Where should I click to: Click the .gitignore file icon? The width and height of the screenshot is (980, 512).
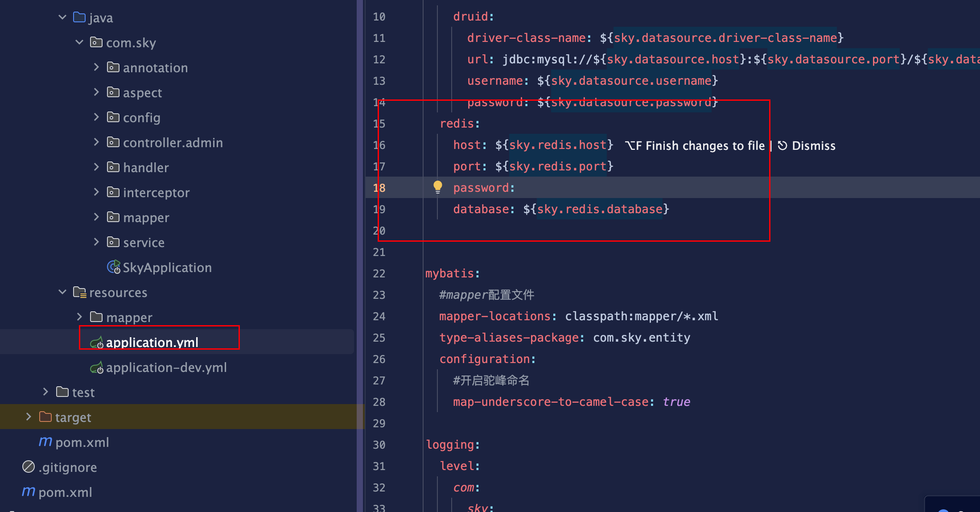(x=29, y=467)
